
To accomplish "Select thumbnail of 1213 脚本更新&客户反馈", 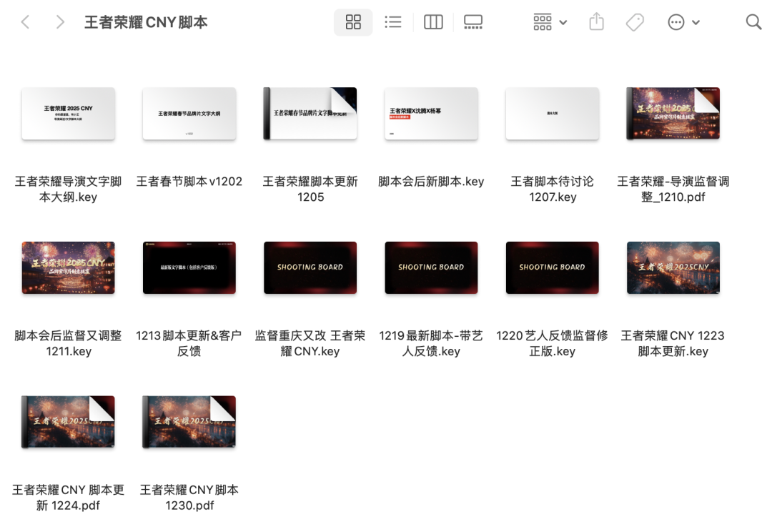I will (x=189, y=268).
